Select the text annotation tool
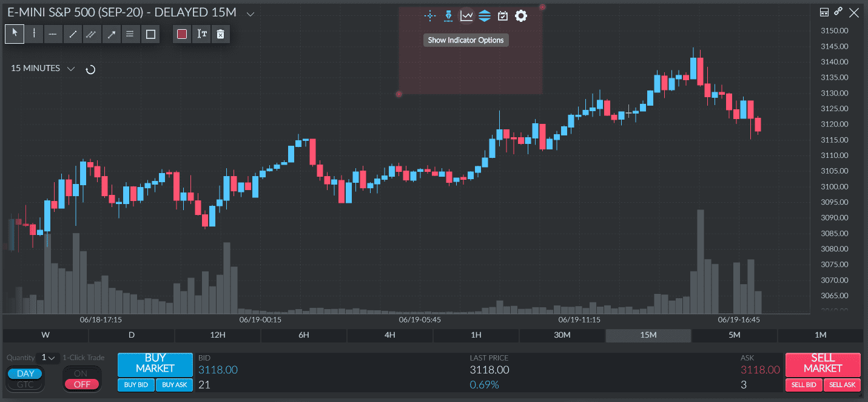The image size is (868, 402). coord(201,34)
